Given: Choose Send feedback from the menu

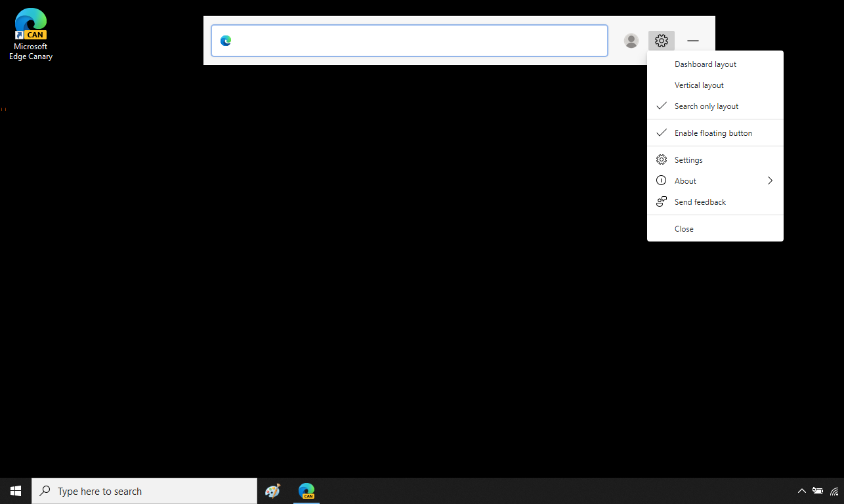Looking at the screenshot, I should (x=700, y=201).
